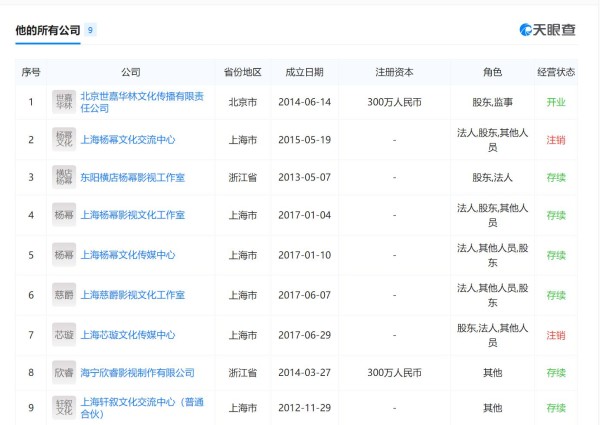Click the 欣睿 company logo icon
Image resolution: width=600 pixels, height=425 pixels.
(64, 373)
